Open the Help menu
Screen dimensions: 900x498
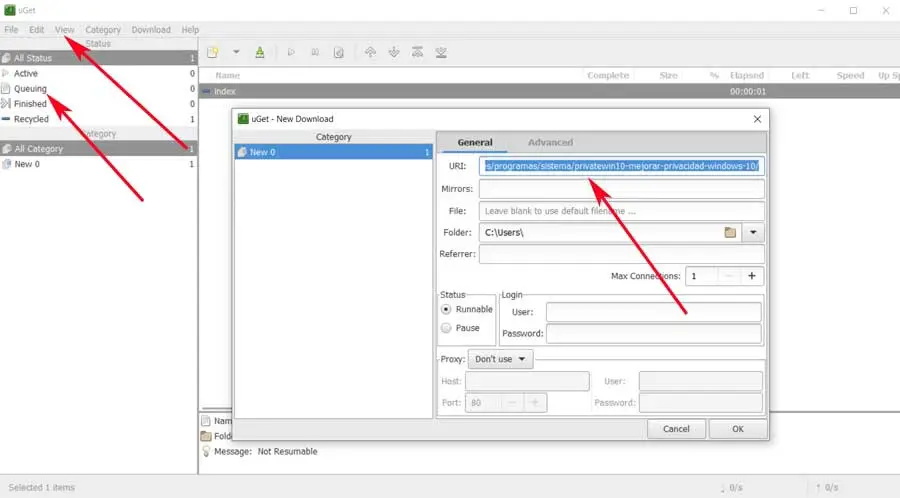point(190,29)
